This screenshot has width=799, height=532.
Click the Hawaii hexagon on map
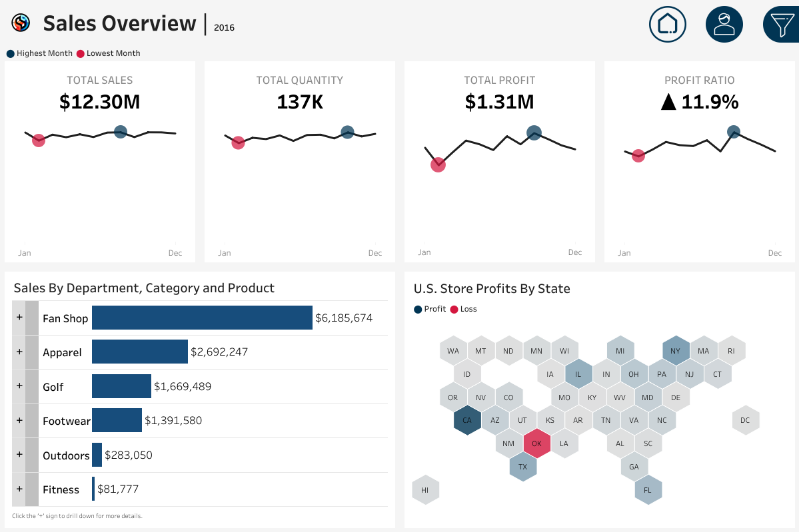425,490
